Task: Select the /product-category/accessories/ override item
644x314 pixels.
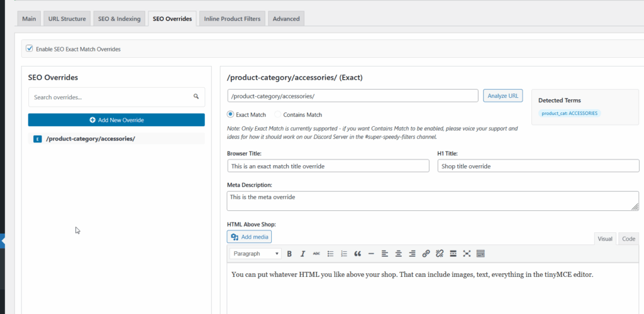Action: click(x=91, y=139)
